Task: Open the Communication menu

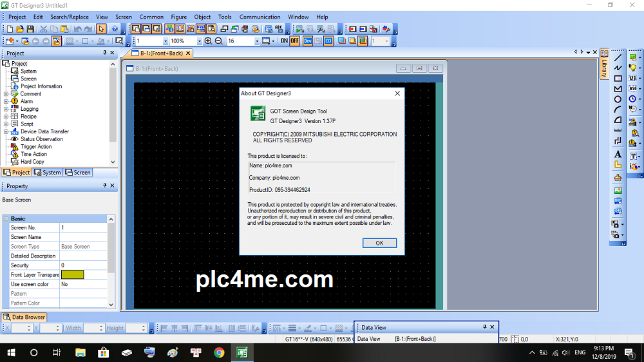Action: (260, 17)
